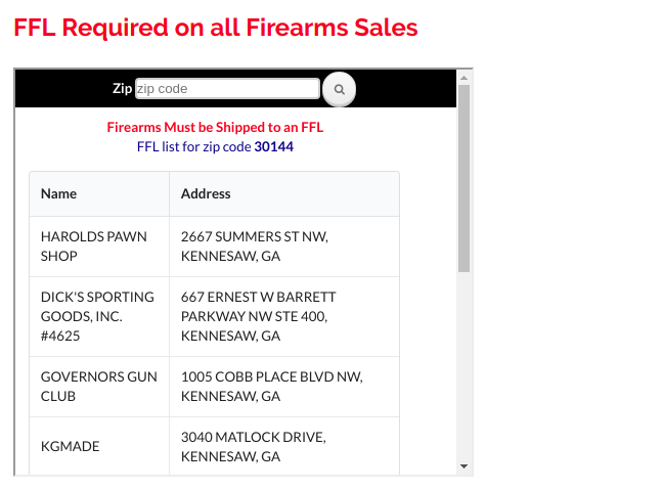Screen dimensions: 655x490
Task: Click the scrollbar down arrow
Action: click(464, 466)
